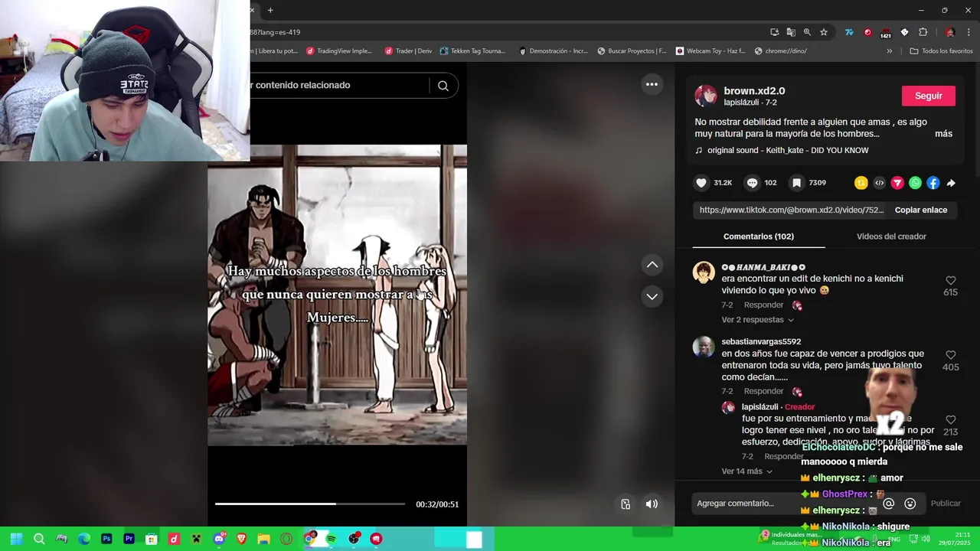Share the video to Facebook
Screen dimensions: 980x551
click(x=933, y=183)
